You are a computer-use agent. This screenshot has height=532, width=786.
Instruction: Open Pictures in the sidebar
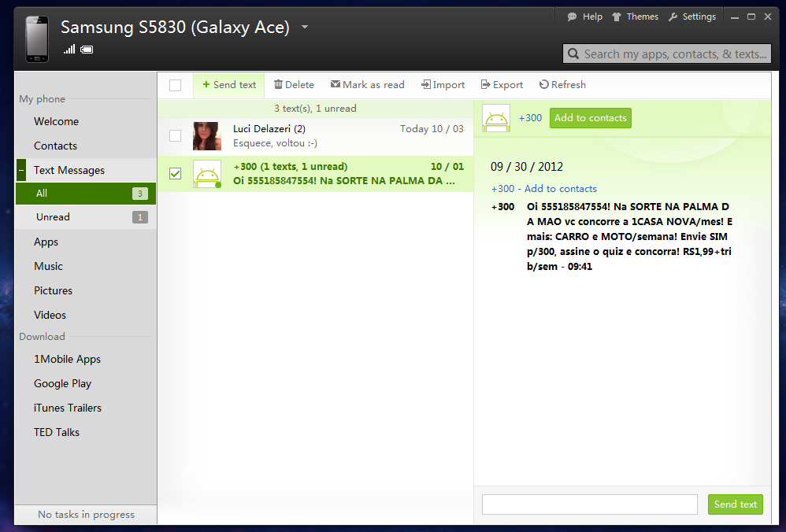(x=53, y=290)
